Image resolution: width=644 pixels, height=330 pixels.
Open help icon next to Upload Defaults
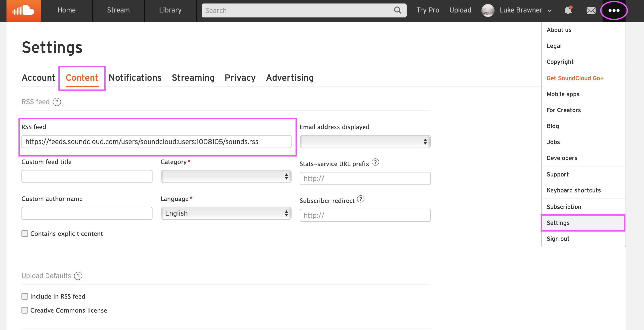[x=78, y=276]
